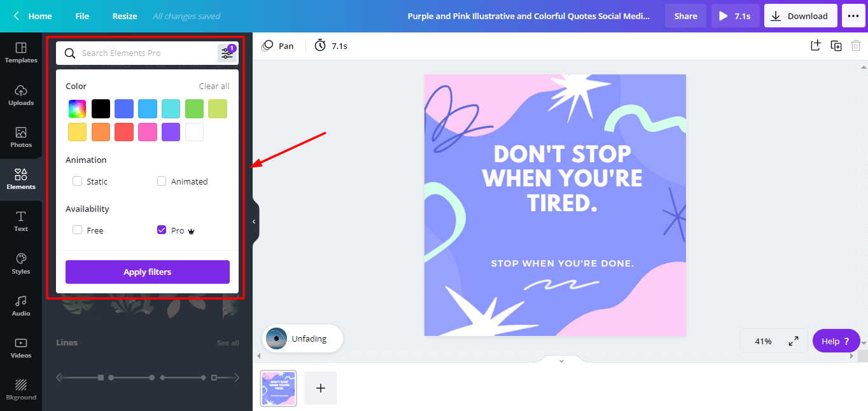Open the Styles sidebar panel
The image size is (868, 411).
coord(21,263)
